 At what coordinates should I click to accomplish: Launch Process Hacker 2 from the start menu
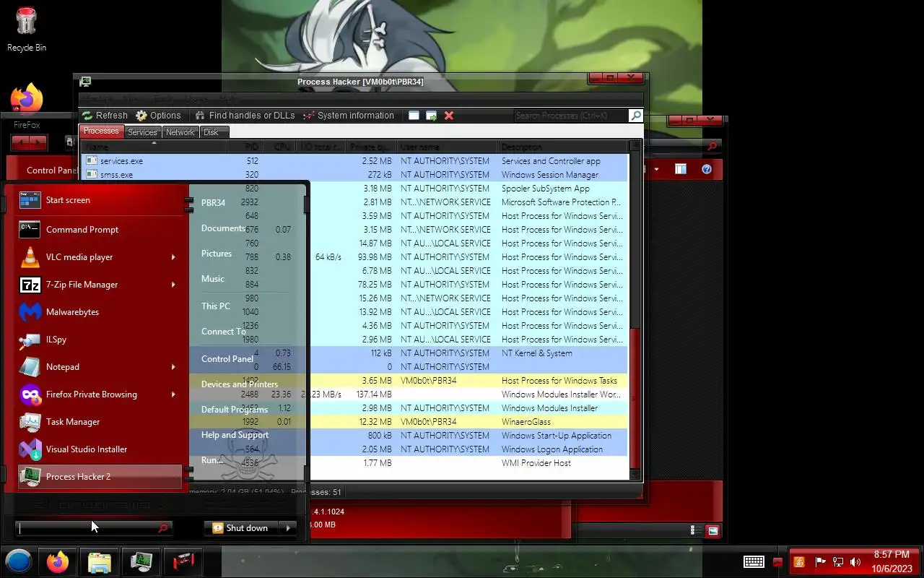click(100, 477)
